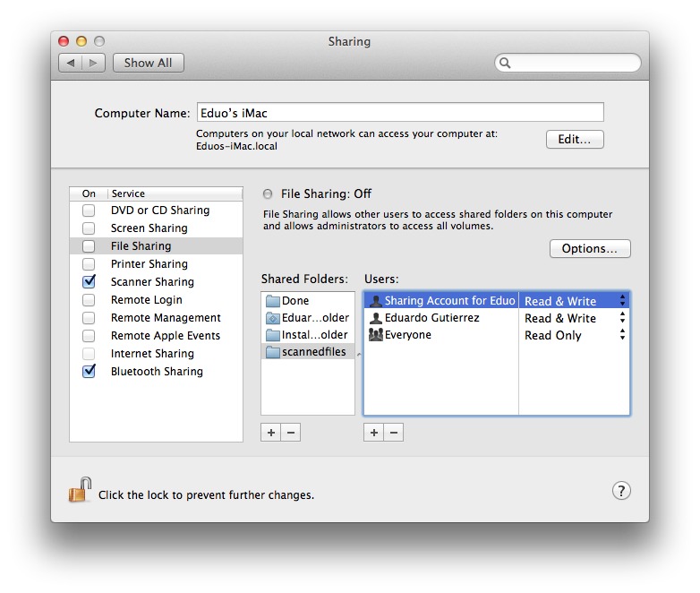Select the scannedfiles folder name
700x593 pixels.
tap(314, 352)
